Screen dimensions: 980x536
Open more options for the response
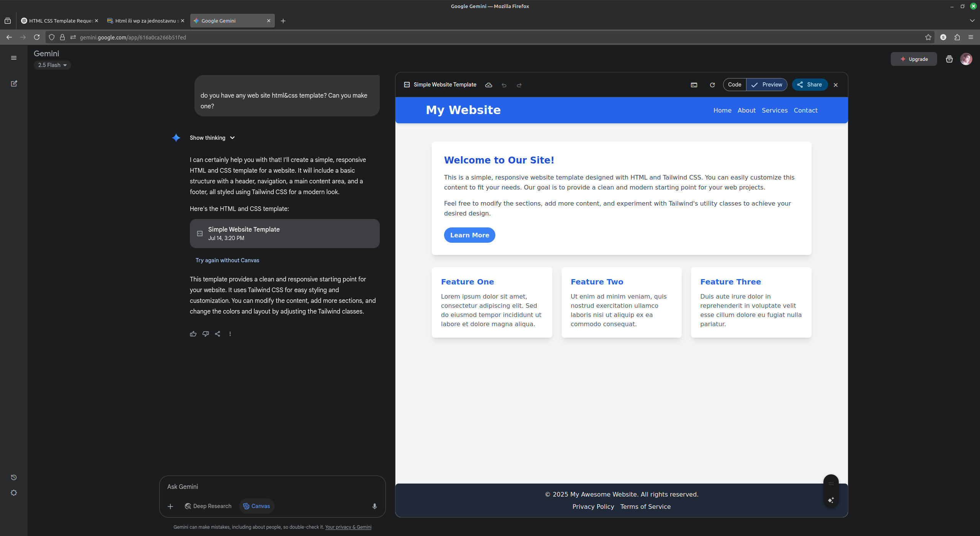point(230,334)
